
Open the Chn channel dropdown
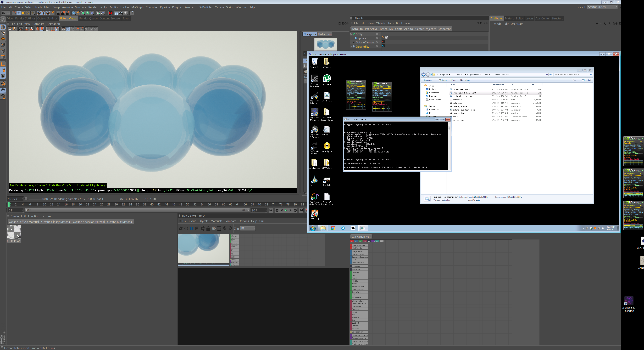[248, 228]
